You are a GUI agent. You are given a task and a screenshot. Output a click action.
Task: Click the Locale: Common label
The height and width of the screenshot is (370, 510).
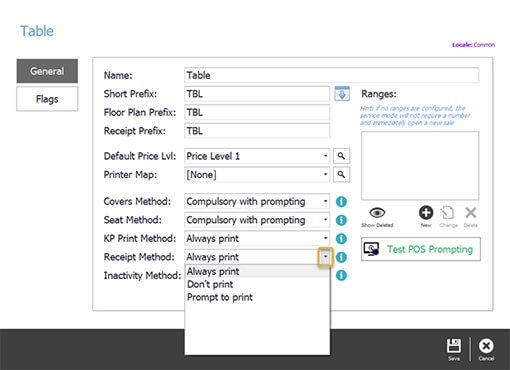tap(473, 45)
